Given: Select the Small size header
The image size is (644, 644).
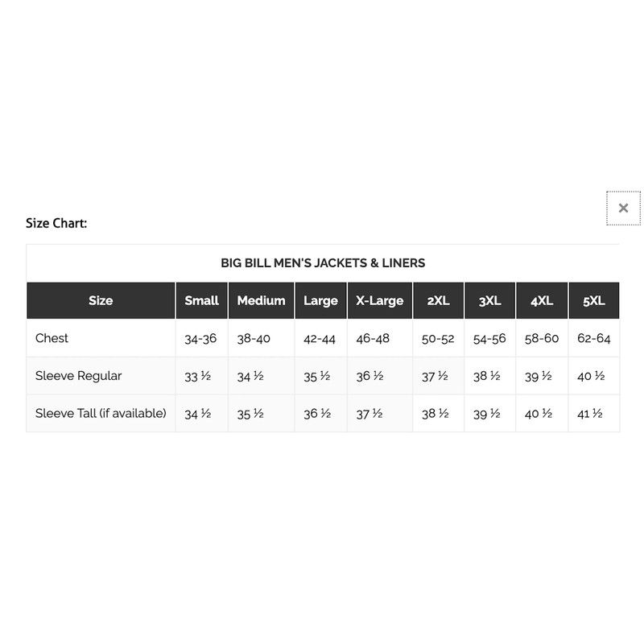Looking at the screenshot, I should point(201,300).
